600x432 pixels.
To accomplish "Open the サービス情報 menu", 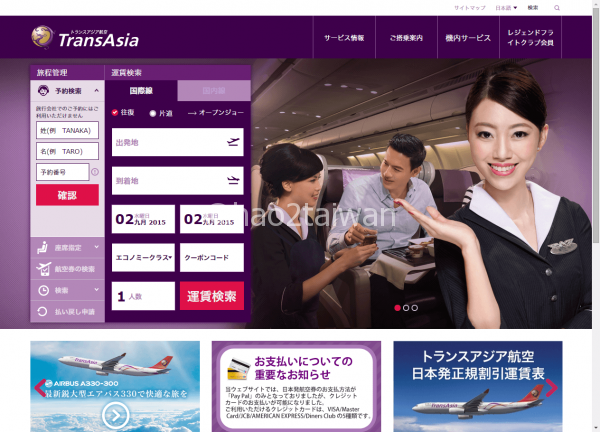I will [x=344, y=38].
